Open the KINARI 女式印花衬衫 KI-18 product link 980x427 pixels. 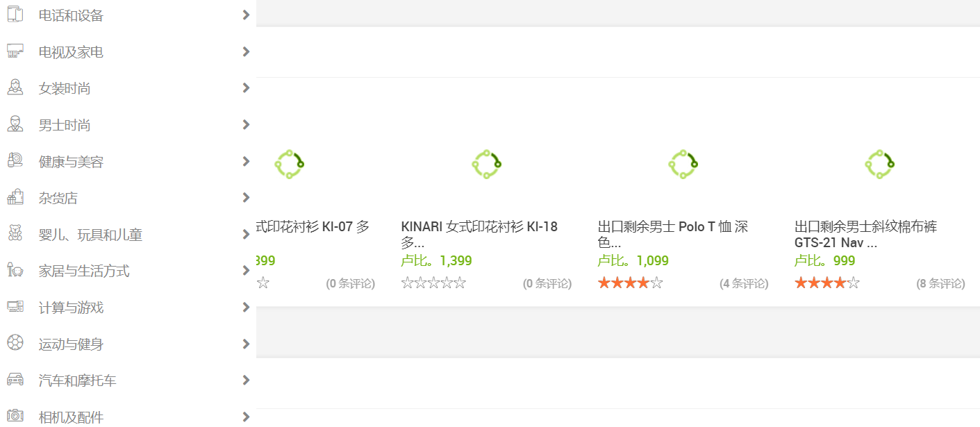(479, 234)
